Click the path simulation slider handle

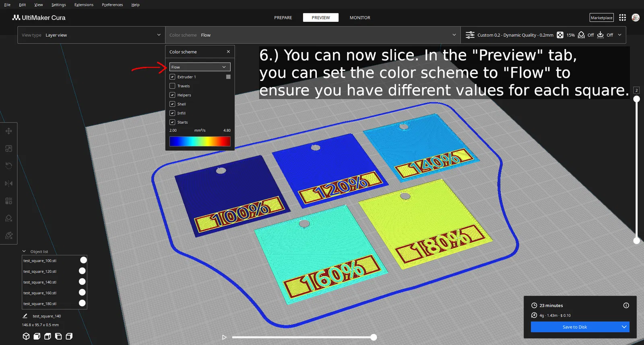pyautogui.click(x=374, y=337)
